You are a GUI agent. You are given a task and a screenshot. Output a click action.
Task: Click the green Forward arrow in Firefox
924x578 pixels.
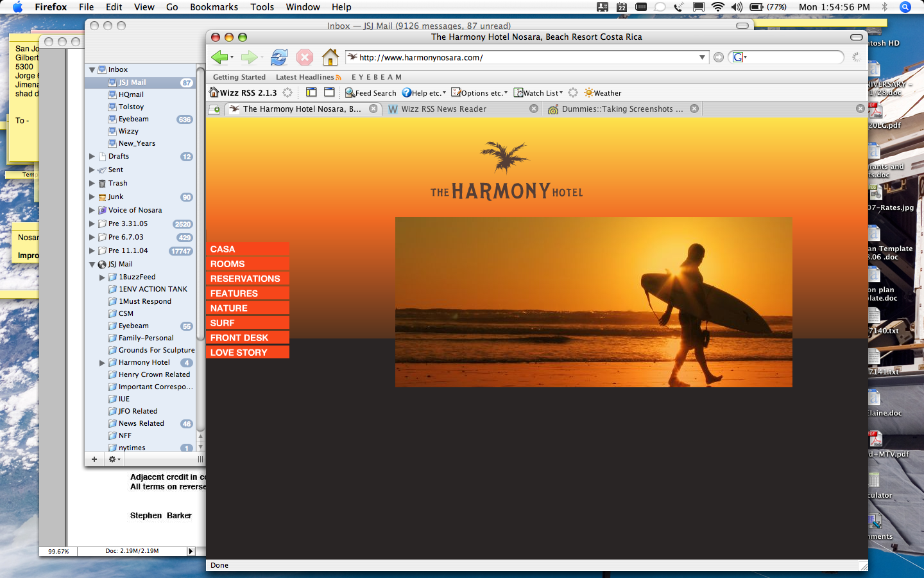point(249,57)
